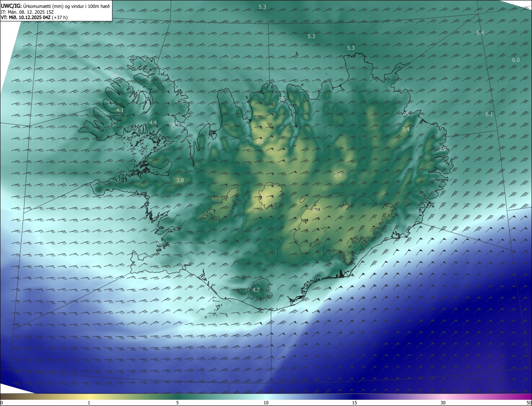Click the '50' tick on the colour scale

(x=529, y=403)
